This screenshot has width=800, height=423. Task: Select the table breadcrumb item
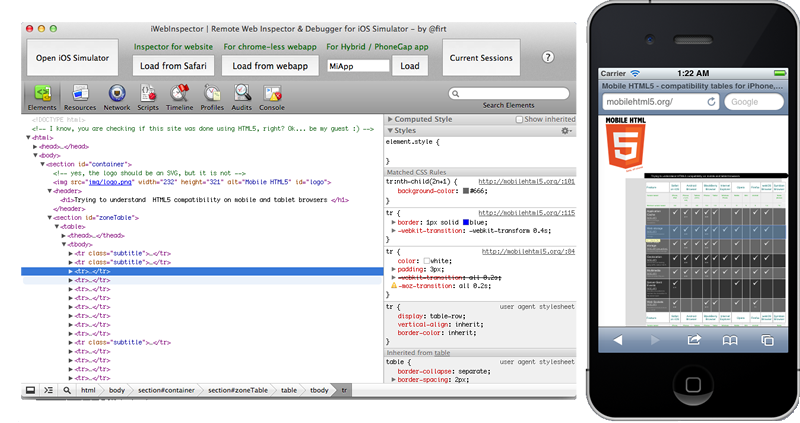289,390
